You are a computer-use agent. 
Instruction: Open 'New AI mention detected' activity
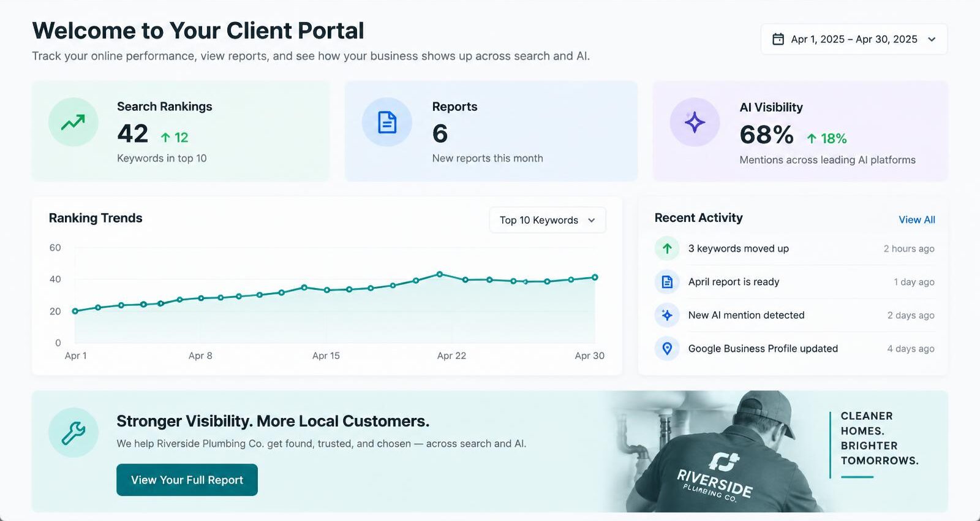[794, 315]
